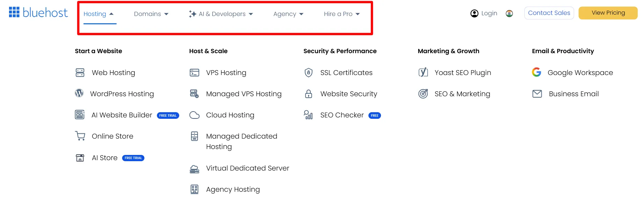Click the Agency Hosting building icon
The height and width of the screenshot is (198, 644).
[x=194, y=189]
